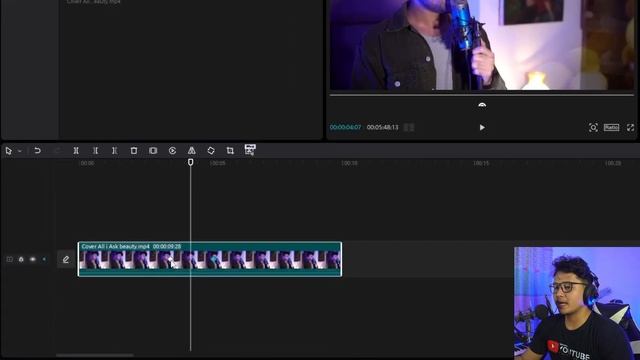Open the selection tool mode dropdown
This screenshot has width=640, height=360.
[x=19, y=151]
